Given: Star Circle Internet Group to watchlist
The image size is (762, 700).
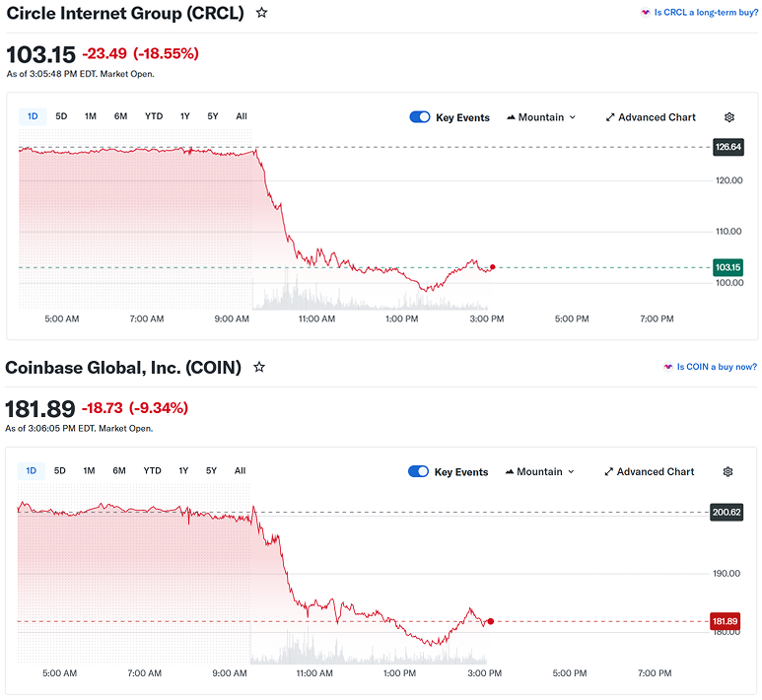Looking at the screenshot, I should 261,13.
